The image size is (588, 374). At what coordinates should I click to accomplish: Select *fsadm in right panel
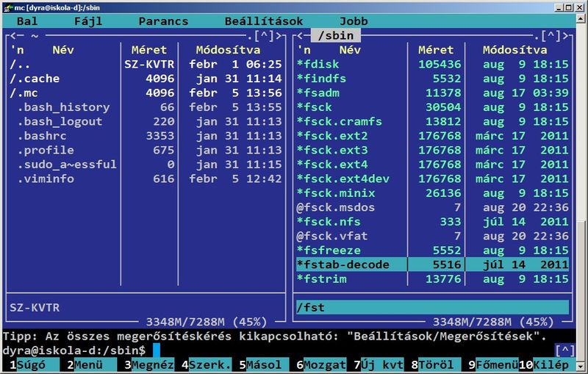432,93
